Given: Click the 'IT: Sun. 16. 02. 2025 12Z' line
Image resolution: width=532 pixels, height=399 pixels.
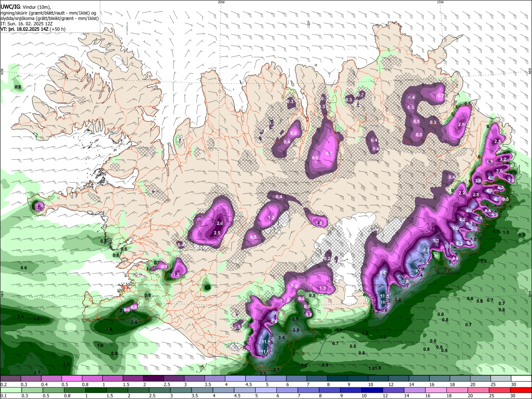Looking at the screenshot, I should click(x=26, y=24).
